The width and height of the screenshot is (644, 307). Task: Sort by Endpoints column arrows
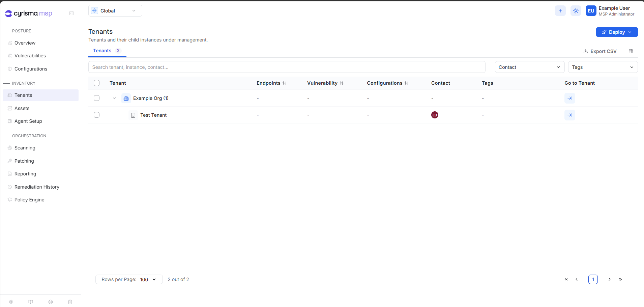pos(284,83)
